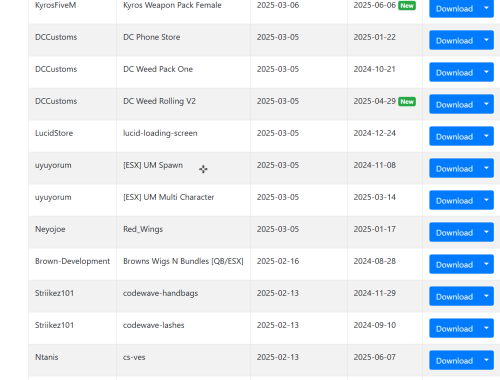Download codewave-lashes

[454, 328]
